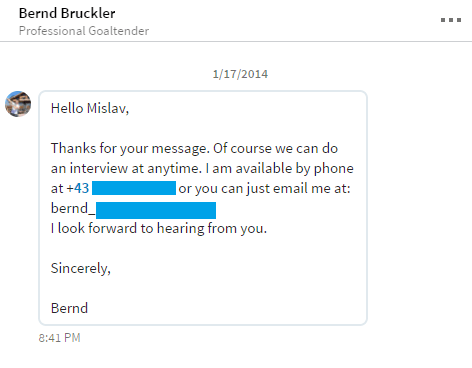
Task: Click the Professional Goaltender headline
Action: pyautogui.click(x=84, y=31)
